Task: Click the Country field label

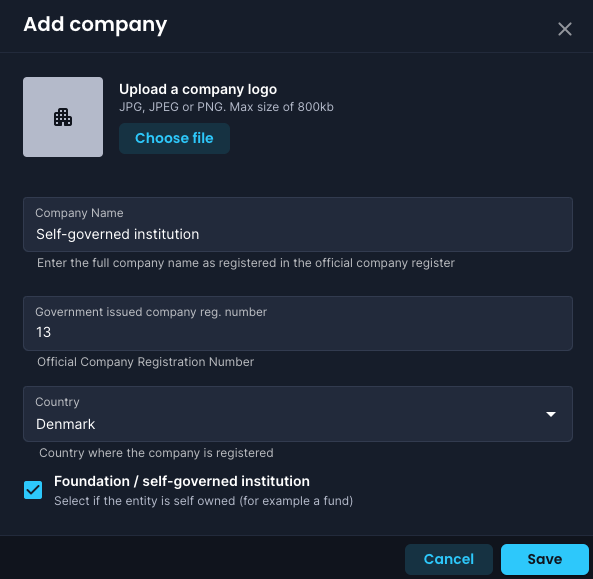Action: [57, 402]
